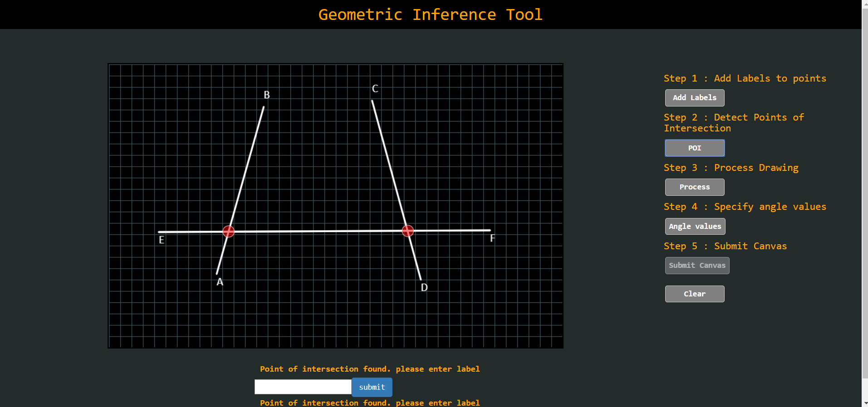Image resolution: width=868 pixels, height=407 pixels.
Task: Click the point label C on the canvas
Action: coord(375,88)
